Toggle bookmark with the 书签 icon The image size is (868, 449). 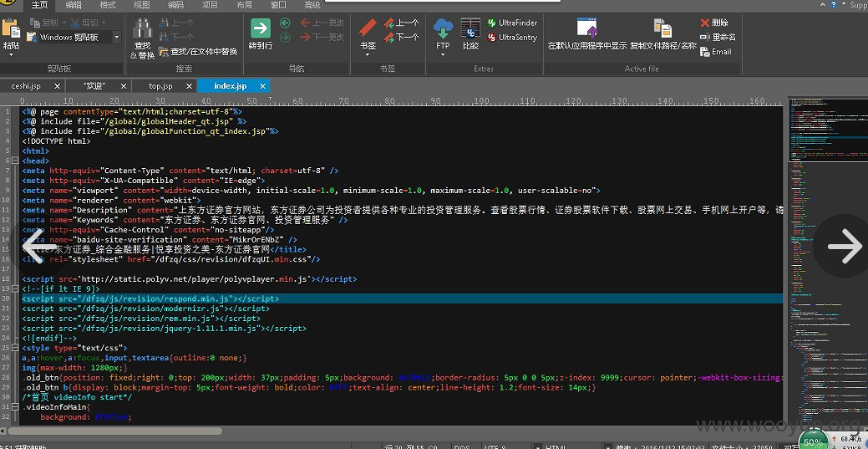point(368,28)
